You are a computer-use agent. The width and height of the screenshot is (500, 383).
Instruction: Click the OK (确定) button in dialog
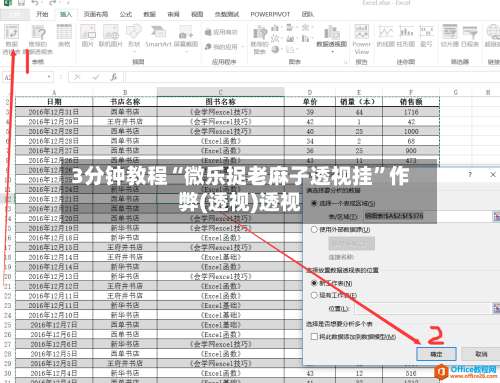click(436, 354)
